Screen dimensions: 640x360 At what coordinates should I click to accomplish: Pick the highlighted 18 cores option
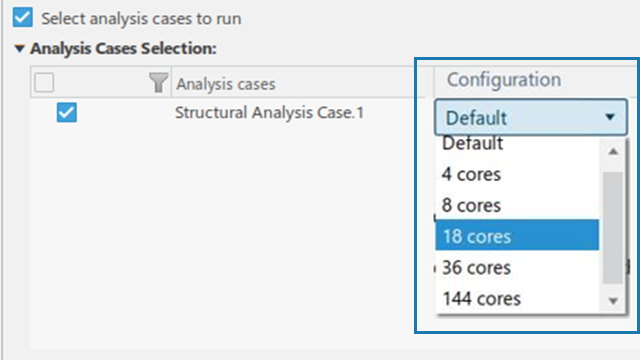tap(517, 236)
